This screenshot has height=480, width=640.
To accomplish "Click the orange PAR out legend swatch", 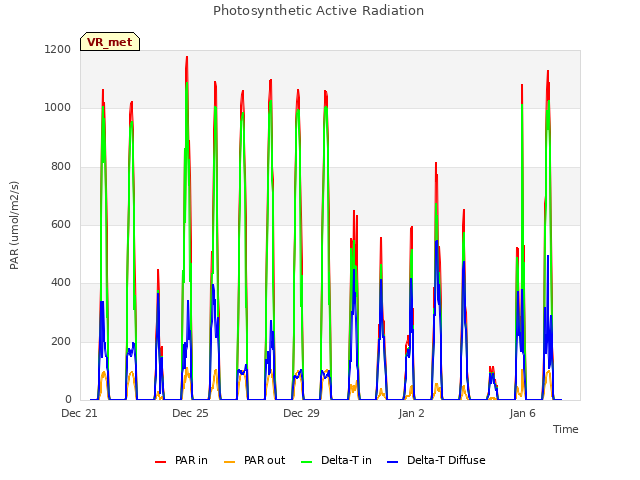I will tap(230, 462).
